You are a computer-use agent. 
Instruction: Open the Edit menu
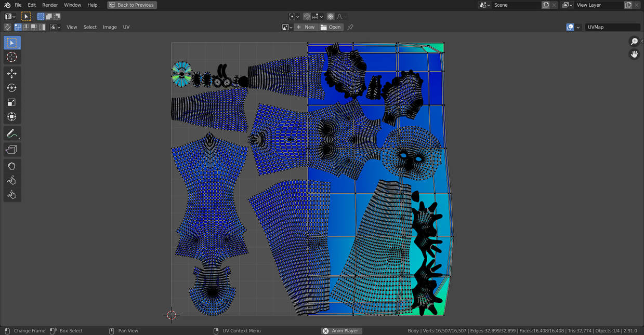[x=32, y=5]
